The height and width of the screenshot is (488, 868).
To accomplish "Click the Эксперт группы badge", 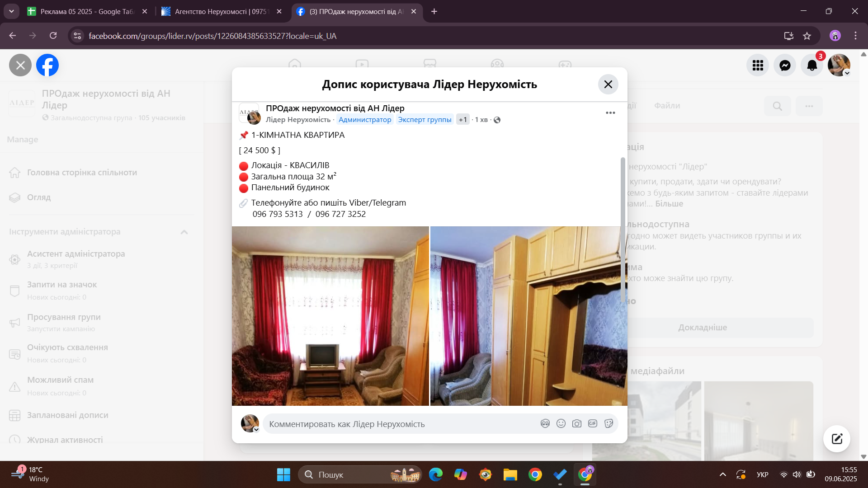I will click(x=425, y=120).
